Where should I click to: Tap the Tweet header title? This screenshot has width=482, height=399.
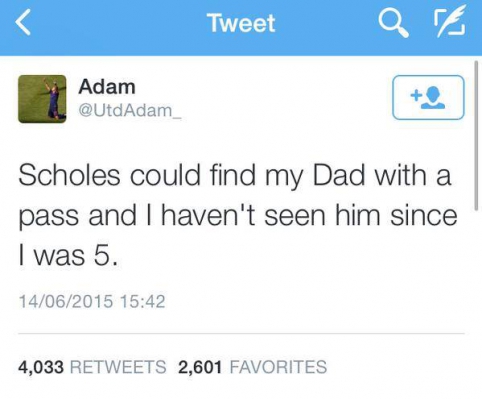pos(241,23)
